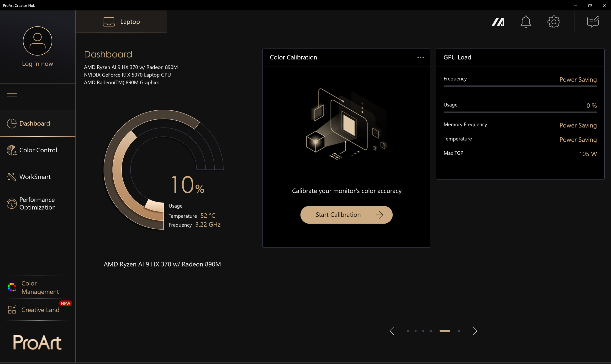Image resolution: width=611 pixels, height=364 pixels.
Task: Click the laptop icon in the tab
Action: tap(109, 22)
